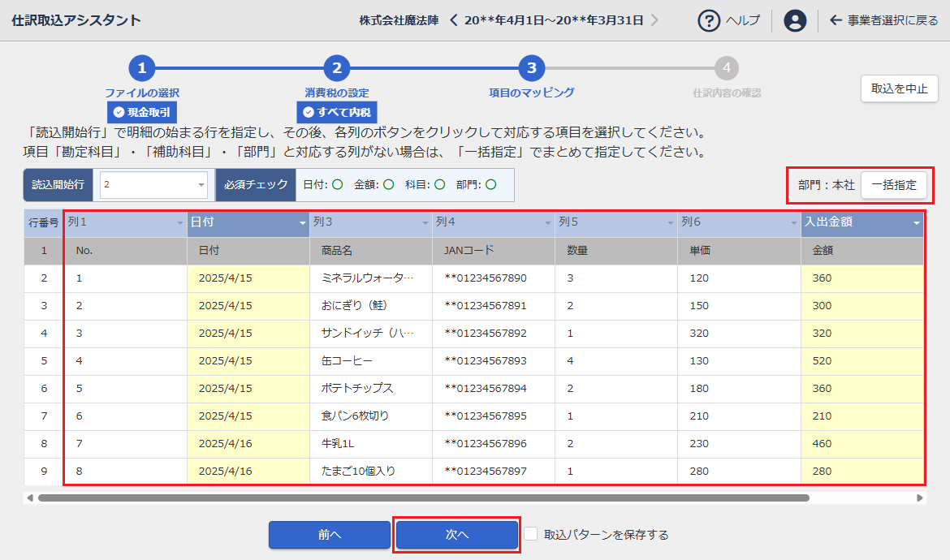Open the 列5 column mapping dropdown
Viewport: 950px width, 560px height.
pos(670,222)
